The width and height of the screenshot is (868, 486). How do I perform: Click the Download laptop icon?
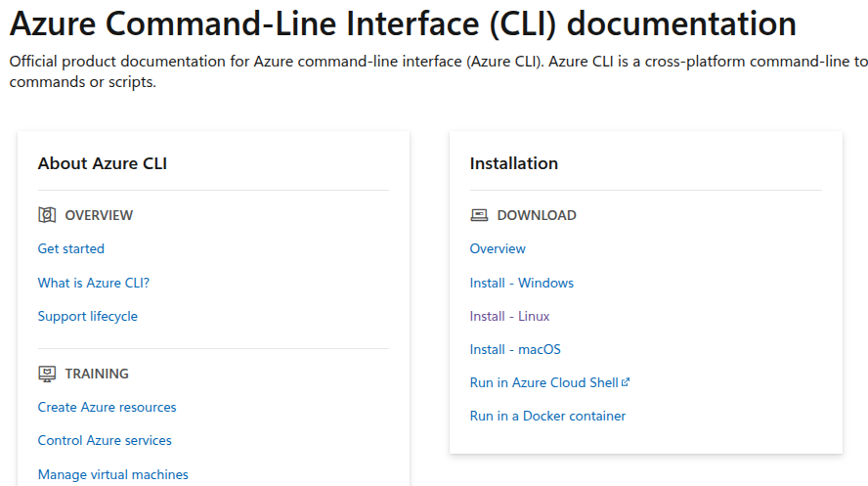[479, 215]
